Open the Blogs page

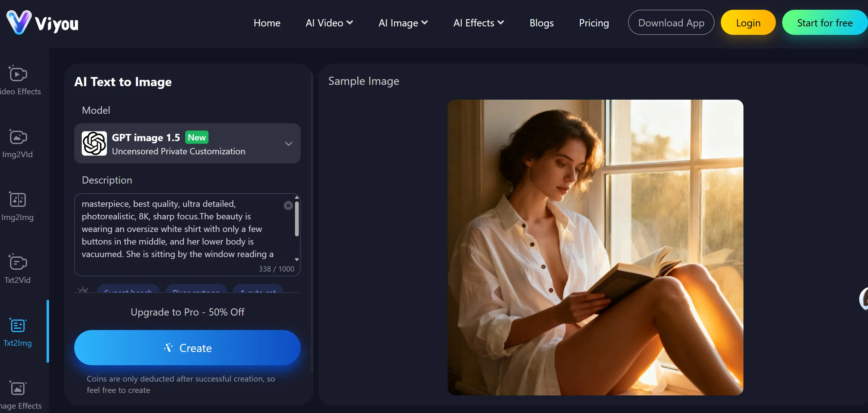(541, 23)
